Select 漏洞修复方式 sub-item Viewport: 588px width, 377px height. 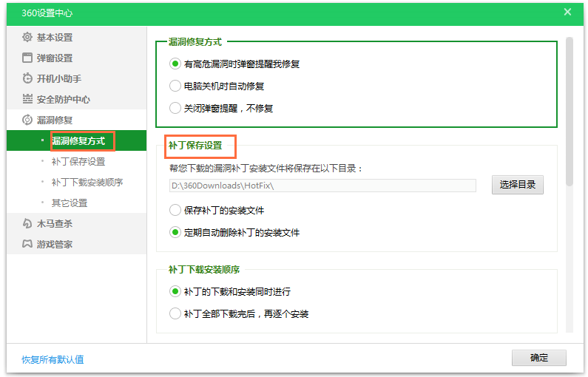pyautogui.click(x=76, y=140)
